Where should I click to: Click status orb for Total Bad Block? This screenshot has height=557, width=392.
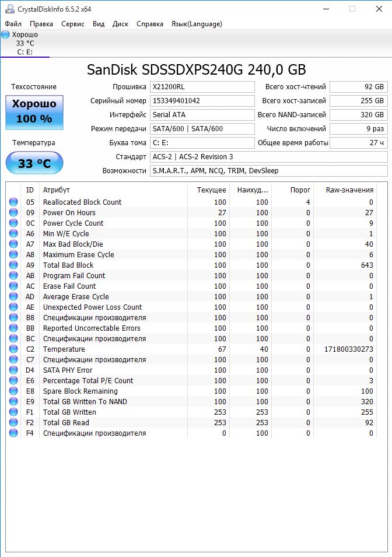pyautogui.click(x=13, y=265)
